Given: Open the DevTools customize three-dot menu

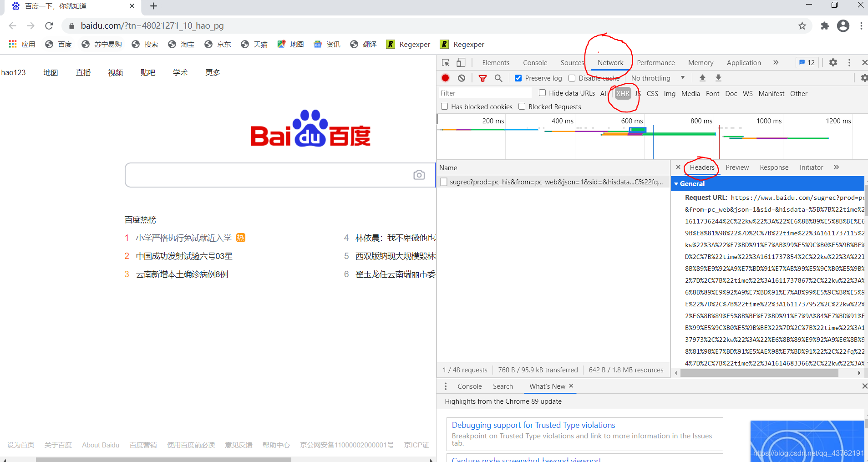Looking at the screenshot, I should [x=849, y=63].
